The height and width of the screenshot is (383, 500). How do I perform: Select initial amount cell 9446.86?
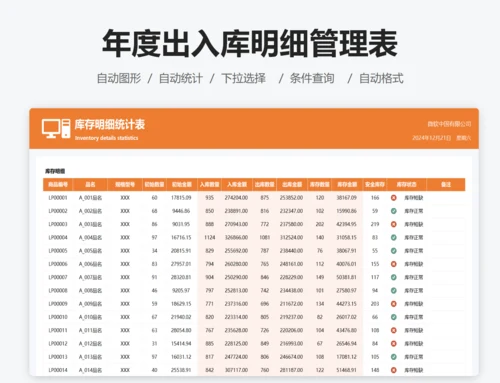click(181, 211)
